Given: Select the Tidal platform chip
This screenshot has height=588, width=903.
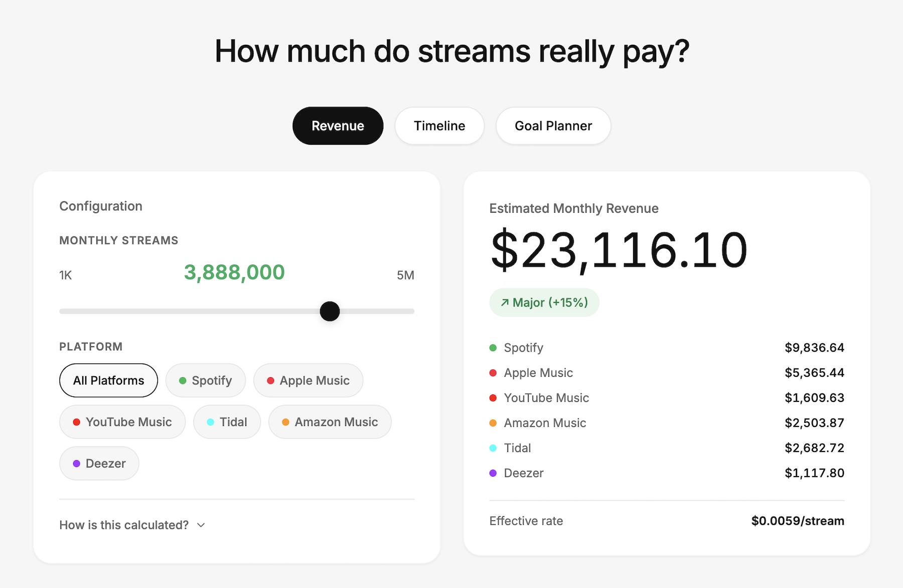Looking at the screenshot, I should (227, 422).
